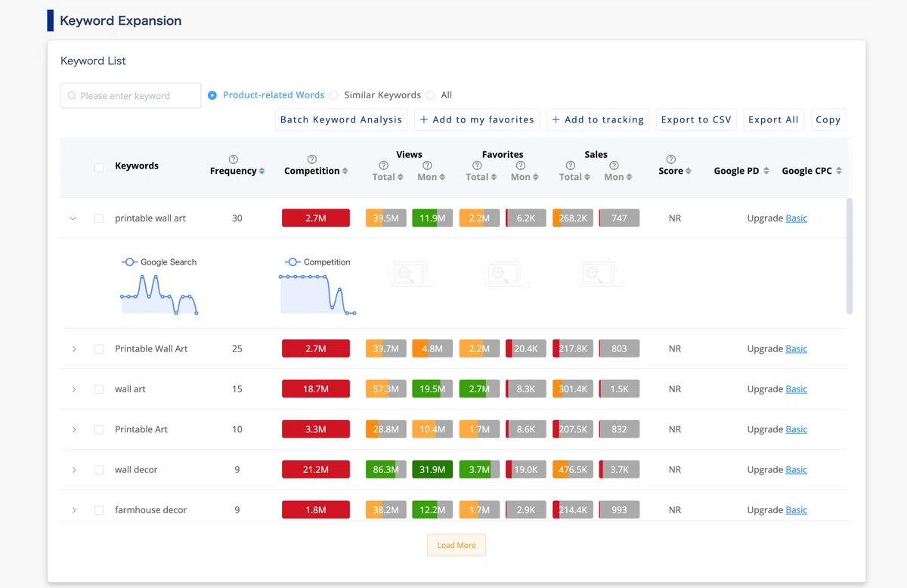This screenshot has width=907, height=588.
Task: Expand the wall art keyword row
Action: [73, 389]
